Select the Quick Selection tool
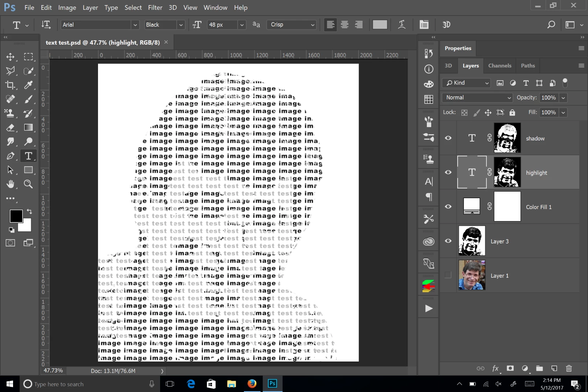The image size is (588, 392). [28, 71]
